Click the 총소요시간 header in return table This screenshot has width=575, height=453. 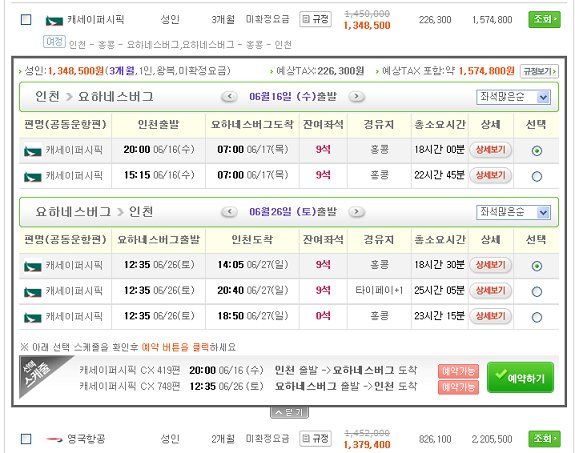pyautogui.click(x=440, y=240)
